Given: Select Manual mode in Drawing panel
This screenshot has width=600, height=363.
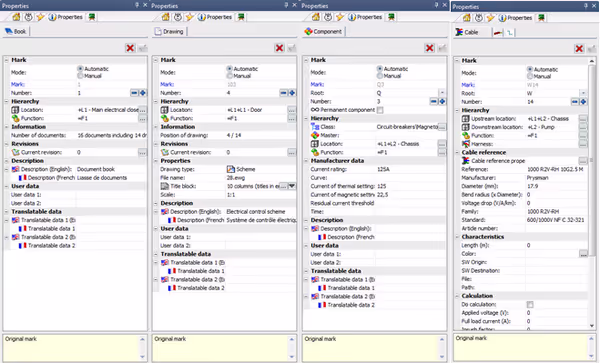Looking at the screenshot, I should tap(229, 76).
